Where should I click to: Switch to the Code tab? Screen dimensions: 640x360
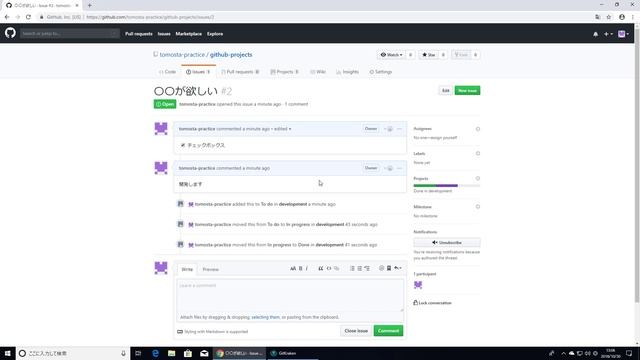click(x=167, y=72)
